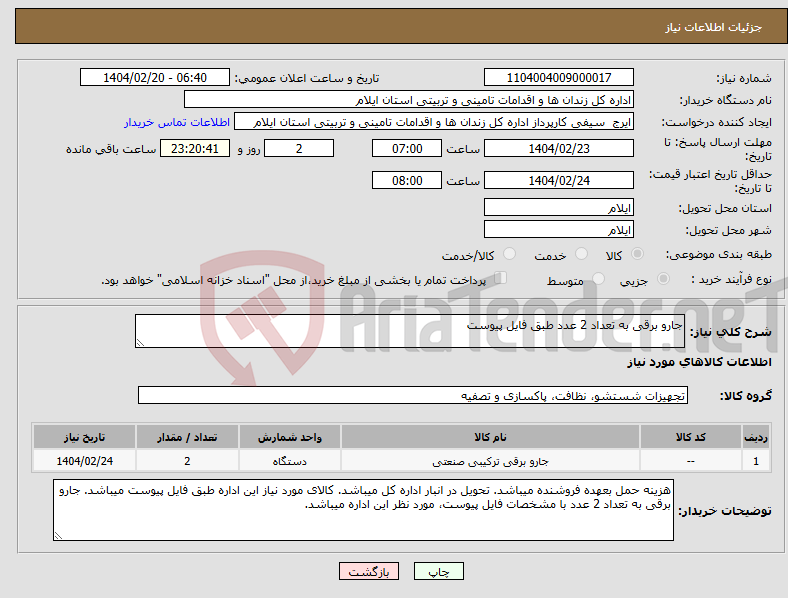Click the price validity date 1404/02/24 field
Screen dimensions: 788x598
(x=559, y=180)
